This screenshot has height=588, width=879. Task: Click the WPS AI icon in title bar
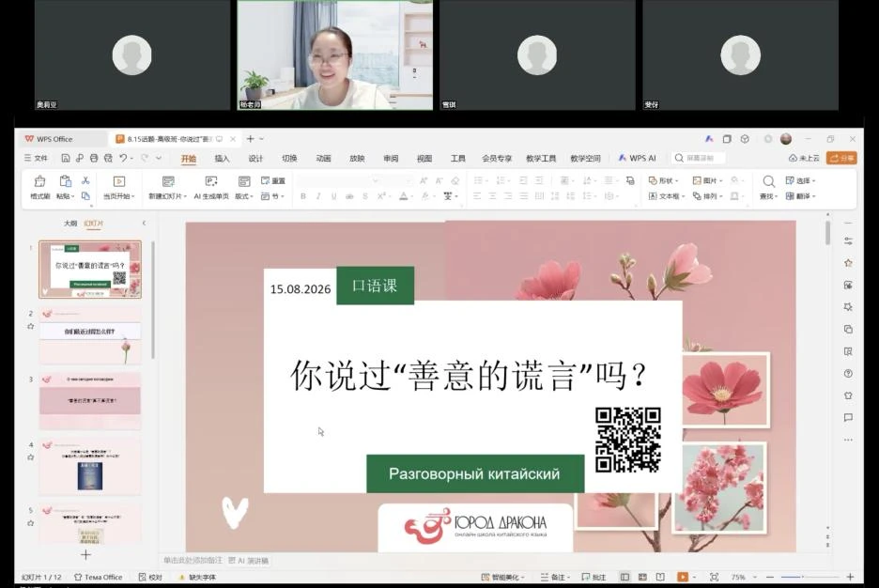click(x=709, y=139)
